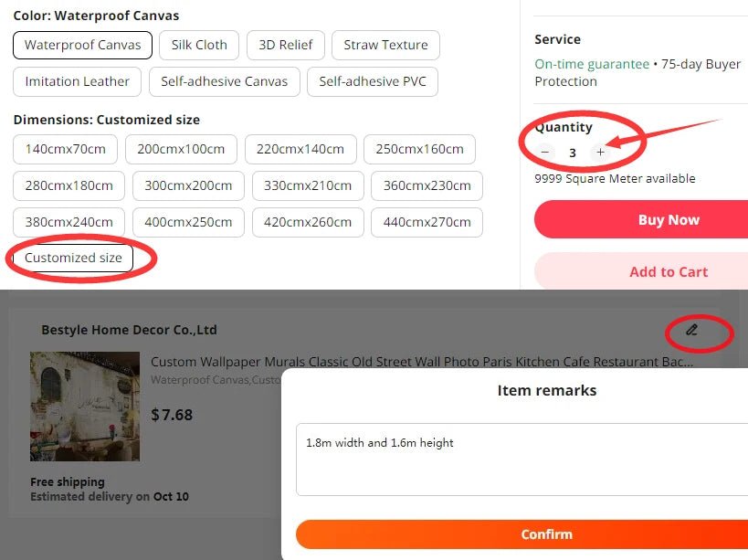This screenshot has height=560, width=748.
Task: Click the Buy Now button
Action: (x=668, y=219)
